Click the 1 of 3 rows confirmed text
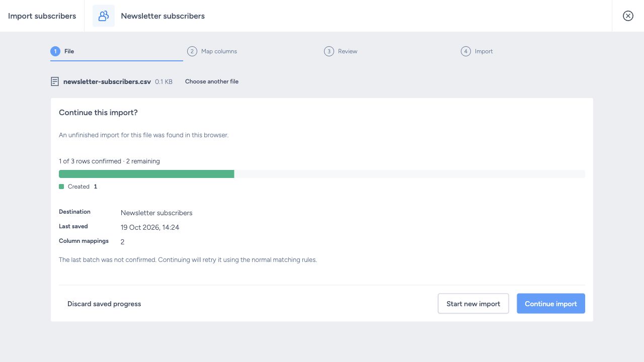Screen dimensions: 644x362 pyautogui.click(x=109, y=161)
